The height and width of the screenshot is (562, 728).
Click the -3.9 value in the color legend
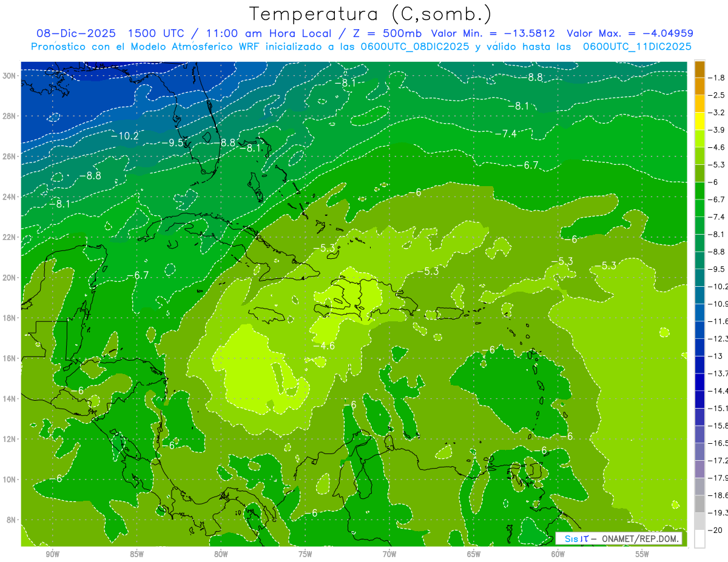(x=716, y=130)
